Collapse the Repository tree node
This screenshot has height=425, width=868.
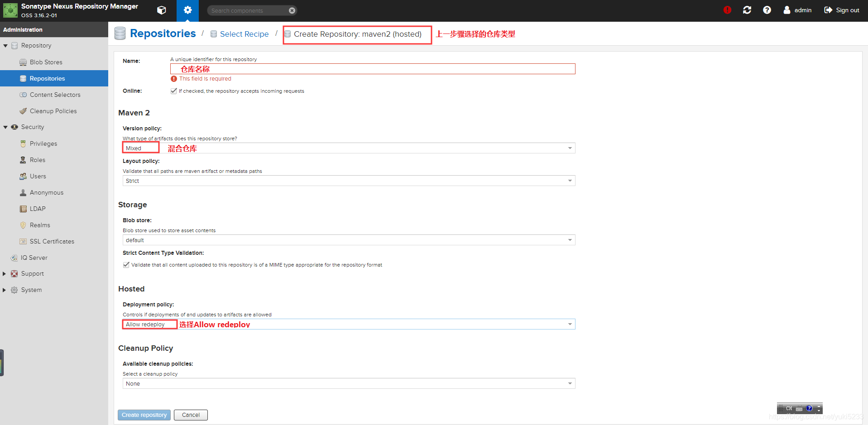tap(5, 46)
